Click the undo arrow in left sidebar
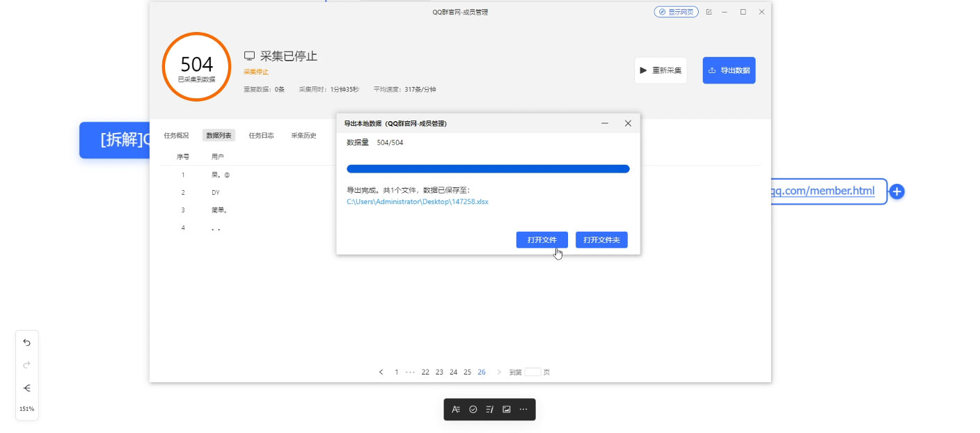 pyautogui.click(x=26, y=343)
